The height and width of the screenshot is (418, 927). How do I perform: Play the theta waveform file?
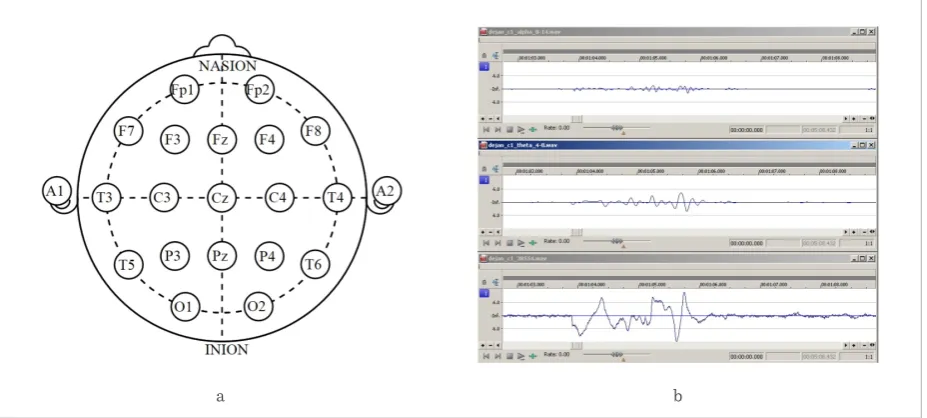[521, 242]
